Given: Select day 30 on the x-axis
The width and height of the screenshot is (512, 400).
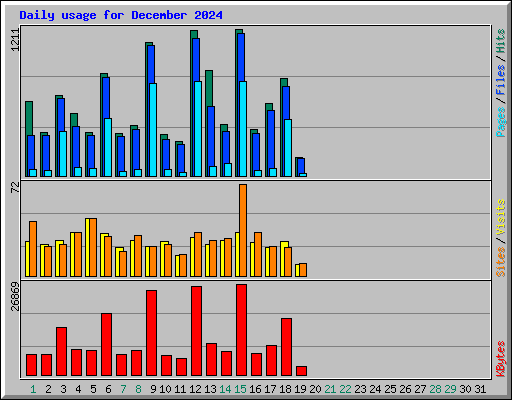Looking at the screenshot, I should coord(465,389).
